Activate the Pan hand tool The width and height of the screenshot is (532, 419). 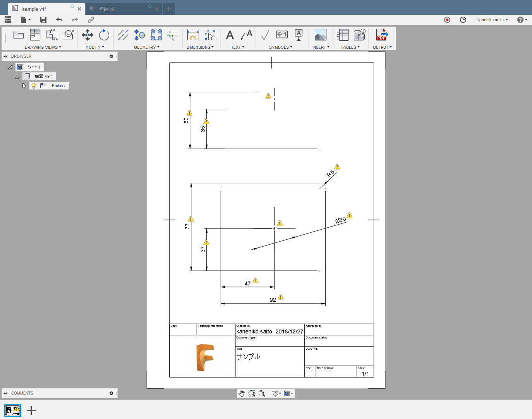coord(242,393)
